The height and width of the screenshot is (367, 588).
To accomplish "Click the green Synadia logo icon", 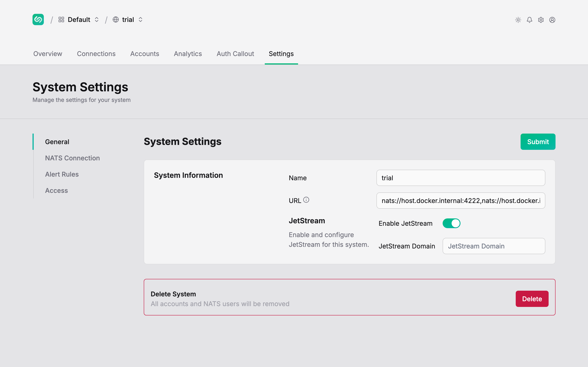I will coord(38,19).
